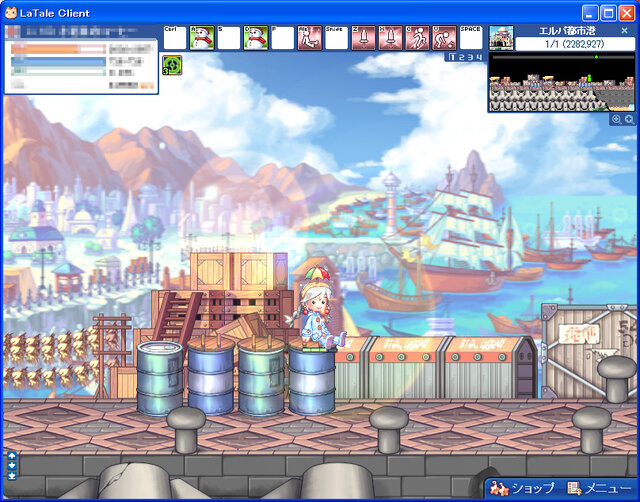Minimize the LaTale Client window
The image size is (640, 502).
click(589, 13)
